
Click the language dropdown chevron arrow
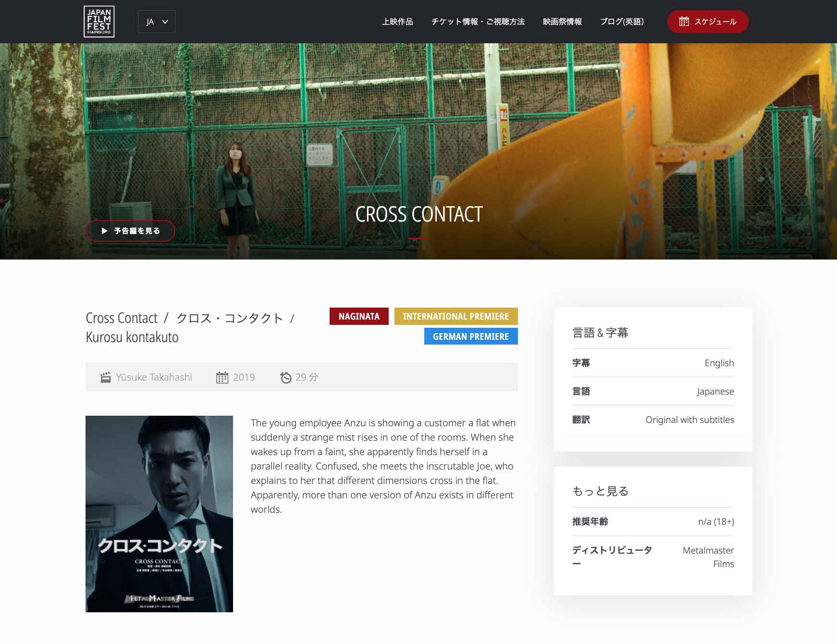pos(165,22)
